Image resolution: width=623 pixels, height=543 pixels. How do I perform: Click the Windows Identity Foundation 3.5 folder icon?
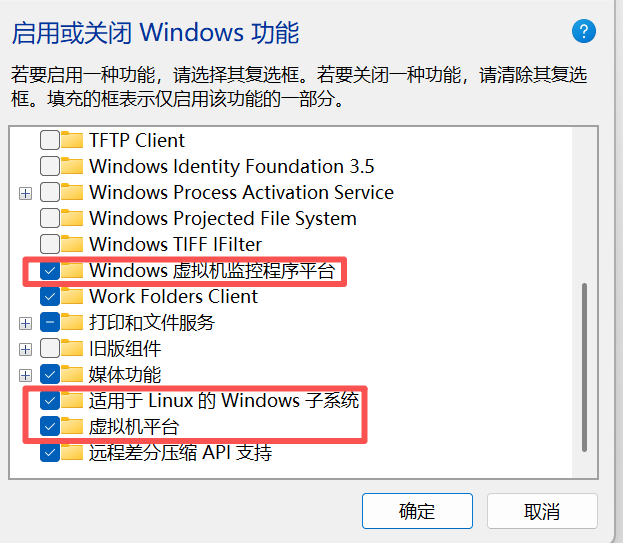click(72, 166)
